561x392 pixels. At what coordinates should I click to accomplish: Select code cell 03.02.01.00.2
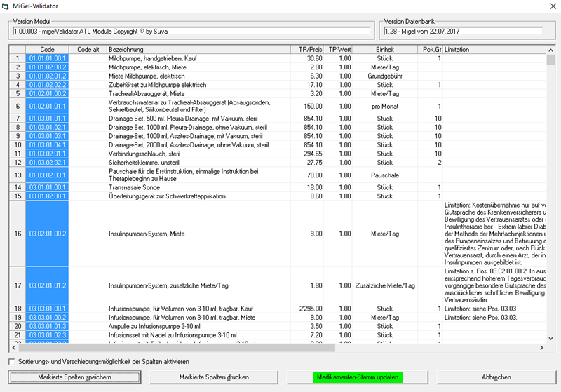point(47,234)
